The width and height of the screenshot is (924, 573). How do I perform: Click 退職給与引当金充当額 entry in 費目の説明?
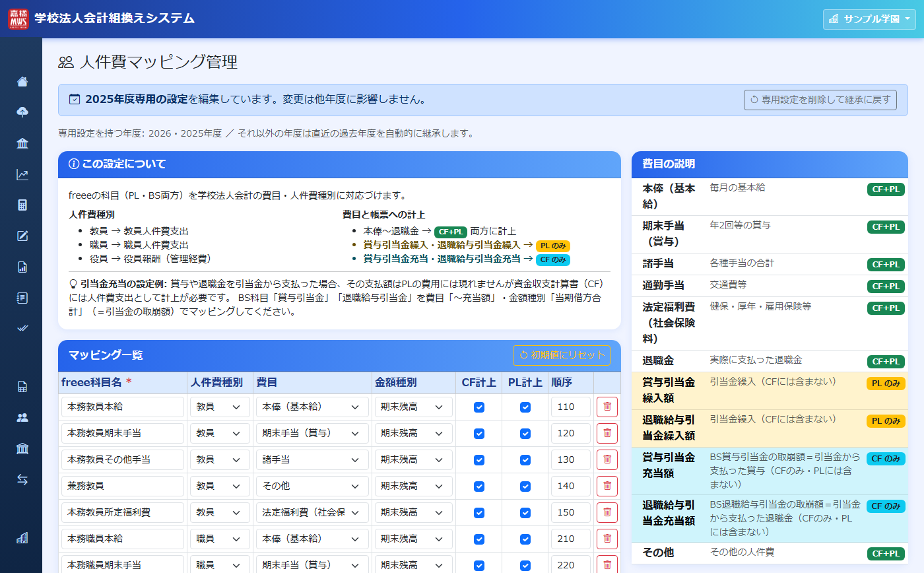770,519
